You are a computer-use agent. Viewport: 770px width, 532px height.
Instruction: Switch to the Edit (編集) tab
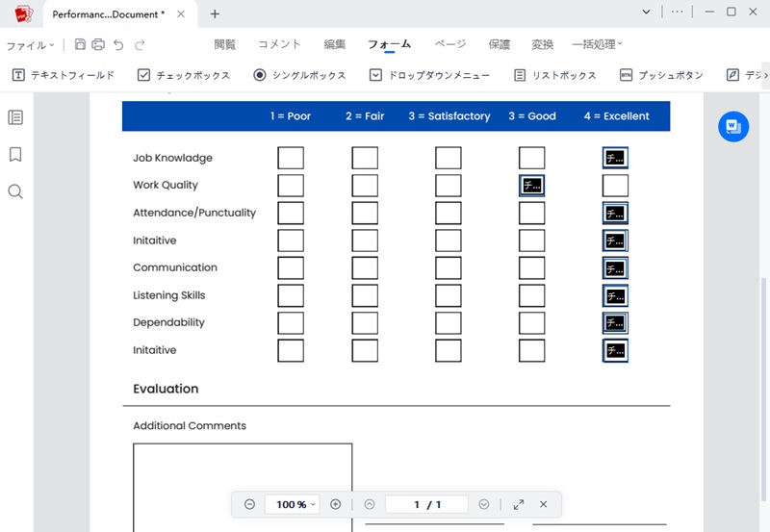click(x=335, y=44)
